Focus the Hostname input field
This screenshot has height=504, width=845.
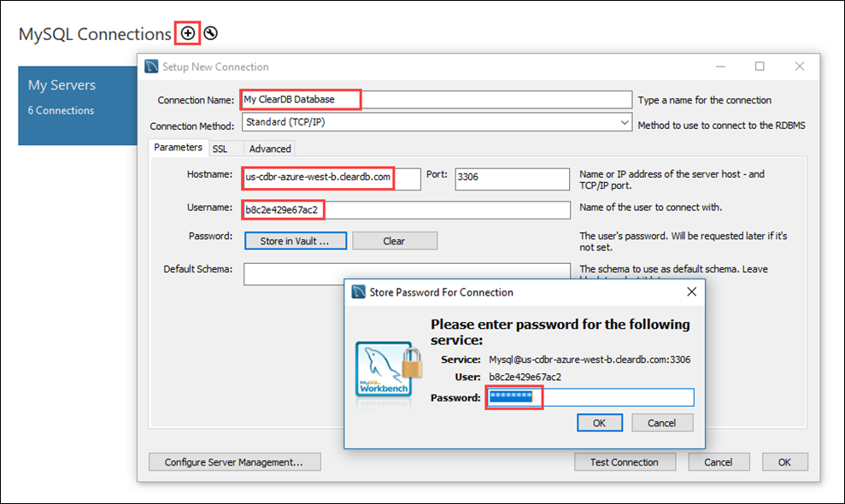332,179
